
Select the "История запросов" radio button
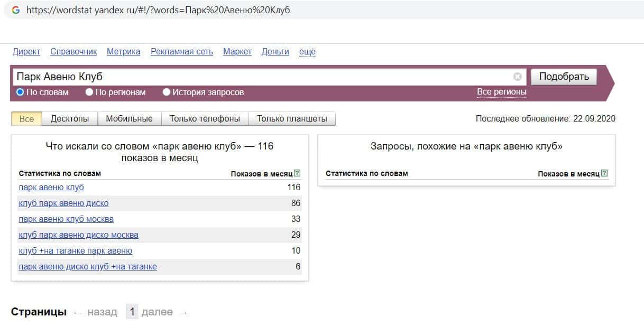tap(167, 92)
